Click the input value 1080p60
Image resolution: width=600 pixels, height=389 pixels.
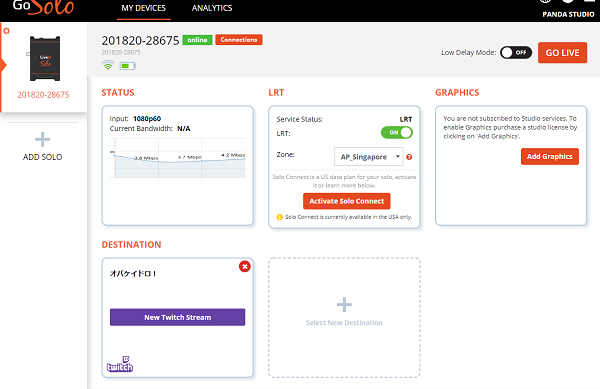147,119
